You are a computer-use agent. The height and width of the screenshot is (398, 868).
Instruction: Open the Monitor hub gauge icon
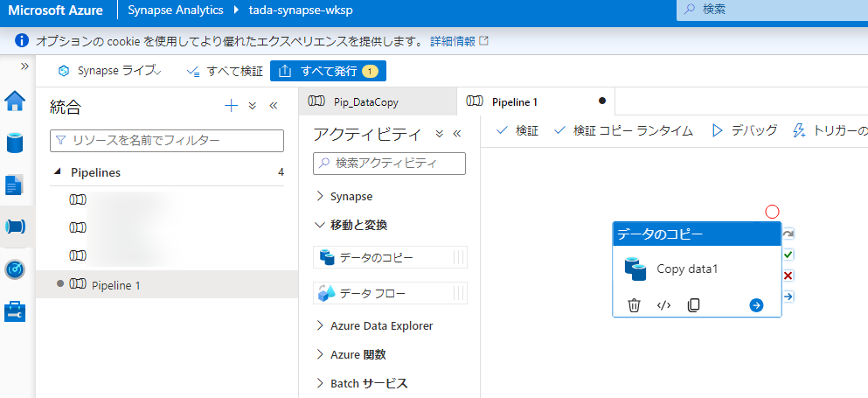pos(14,269)
